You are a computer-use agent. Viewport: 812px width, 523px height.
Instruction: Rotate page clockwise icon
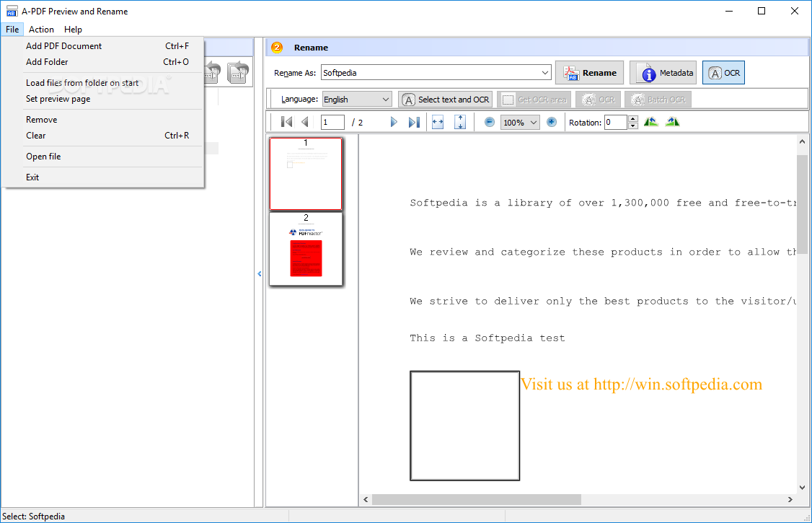672,122
